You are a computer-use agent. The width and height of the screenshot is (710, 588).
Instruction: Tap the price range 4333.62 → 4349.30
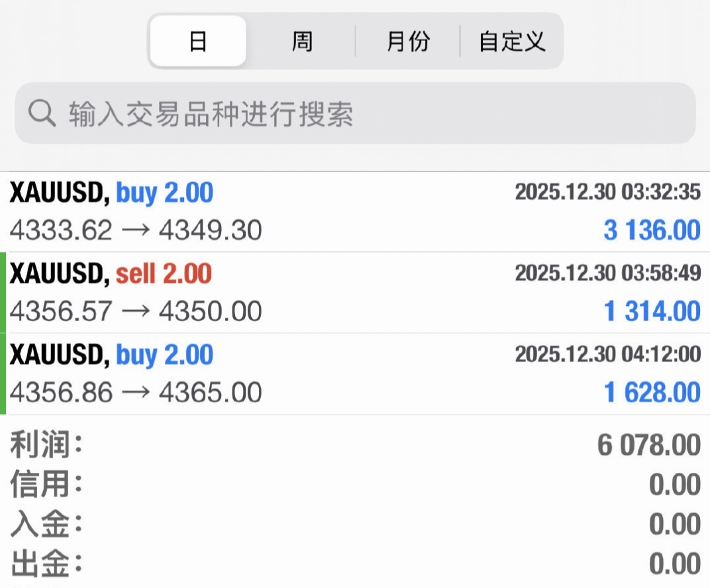click(x=136, y=230)
